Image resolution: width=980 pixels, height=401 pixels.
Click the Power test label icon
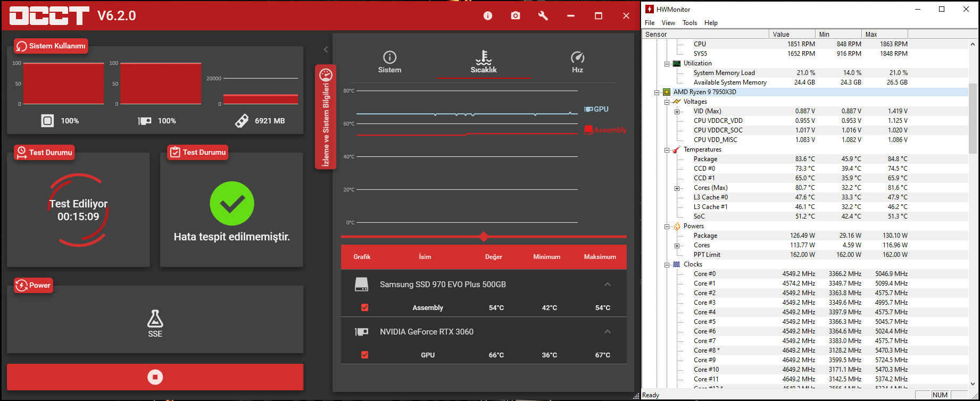[x=21, y=286]
